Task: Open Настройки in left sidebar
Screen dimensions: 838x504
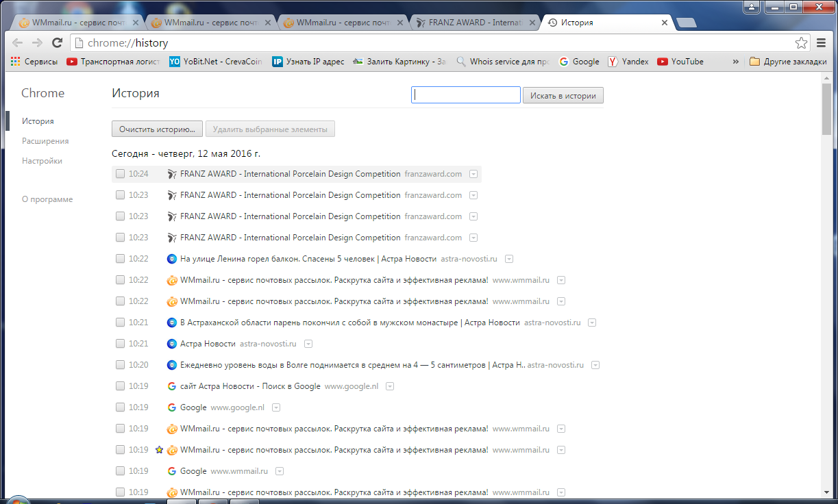Action: (42, 161)
